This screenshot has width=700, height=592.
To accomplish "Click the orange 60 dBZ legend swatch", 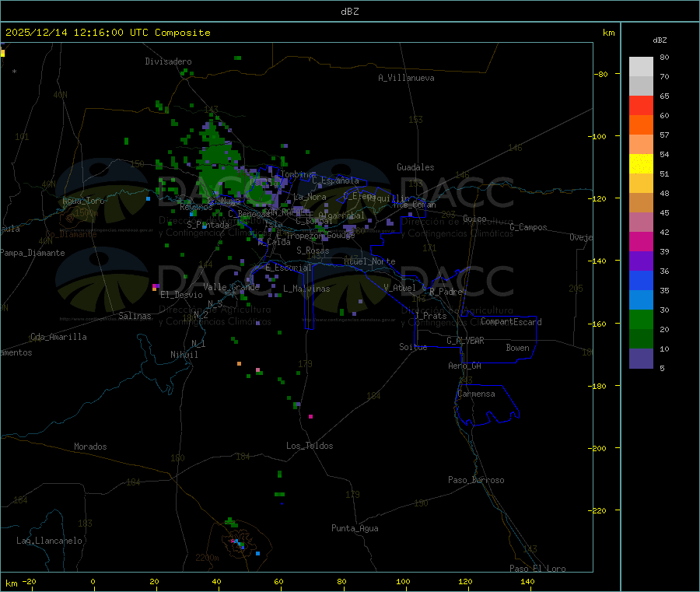I will [x=641, y=124].
